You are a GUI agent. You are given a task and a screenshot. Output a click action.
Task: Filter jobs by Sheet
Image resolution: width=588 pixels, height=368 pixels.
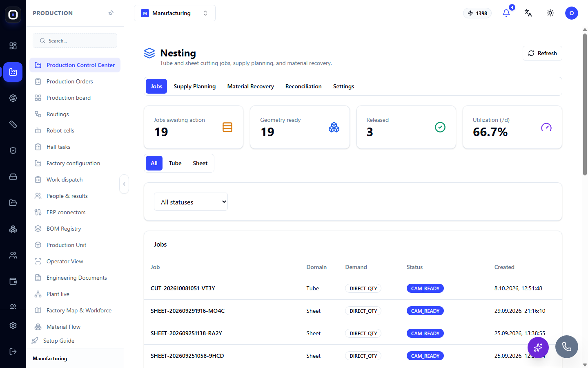(200, 163)
